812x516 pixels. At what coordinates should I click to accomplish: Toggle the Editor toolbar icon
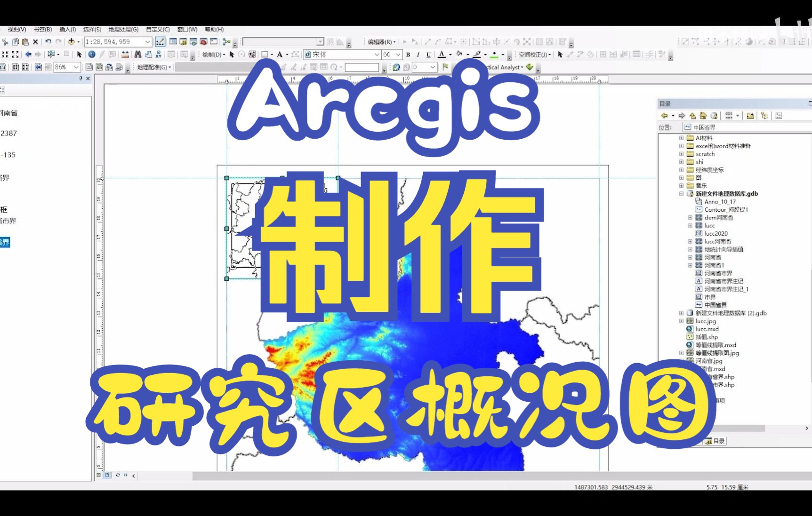160,42
